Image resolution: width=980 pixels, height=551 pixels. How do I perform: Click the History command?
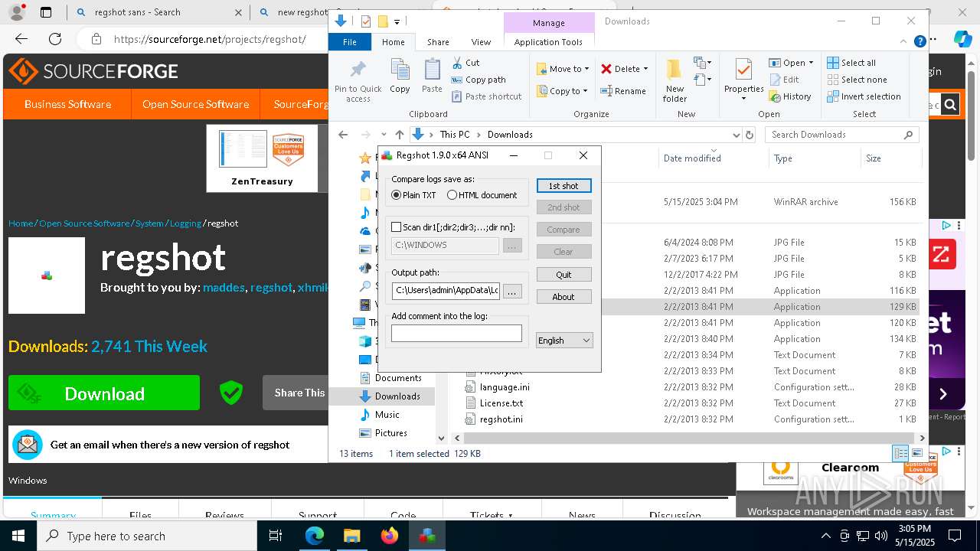point(789,96)
